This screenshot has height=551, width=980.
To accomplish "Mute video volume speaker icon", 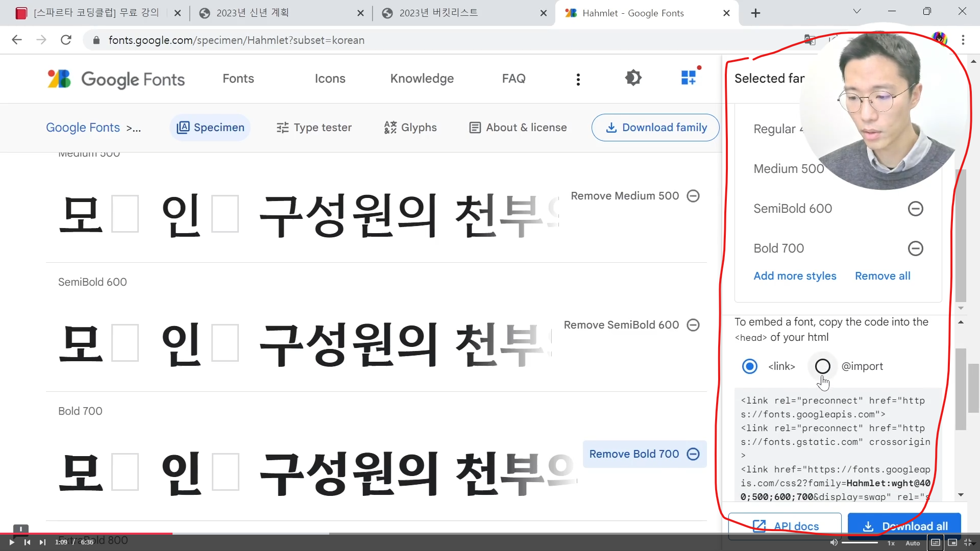I will pos(834,542).
